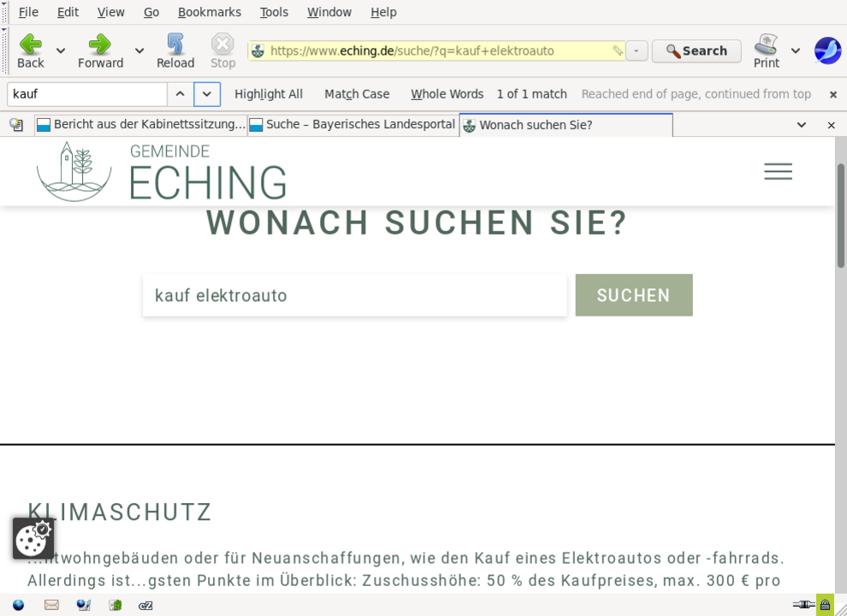Viewport: 847px width, 616px height.
Task: Toggle the Match Case option
Action: click(x=357, y=94)
